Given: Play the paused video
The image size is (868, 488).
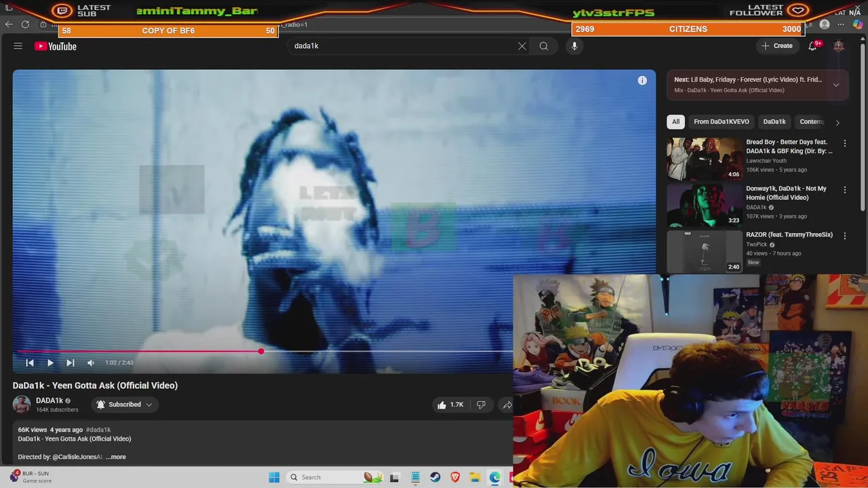Looking at the screenshot, I should (50, 363).
